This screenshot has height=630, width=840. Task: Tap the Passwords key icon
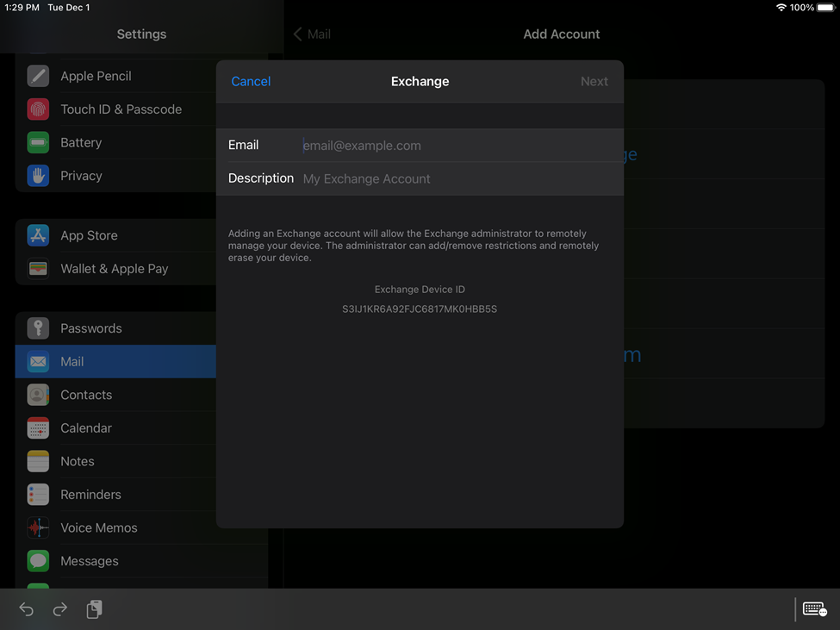(x=38, y=328)
